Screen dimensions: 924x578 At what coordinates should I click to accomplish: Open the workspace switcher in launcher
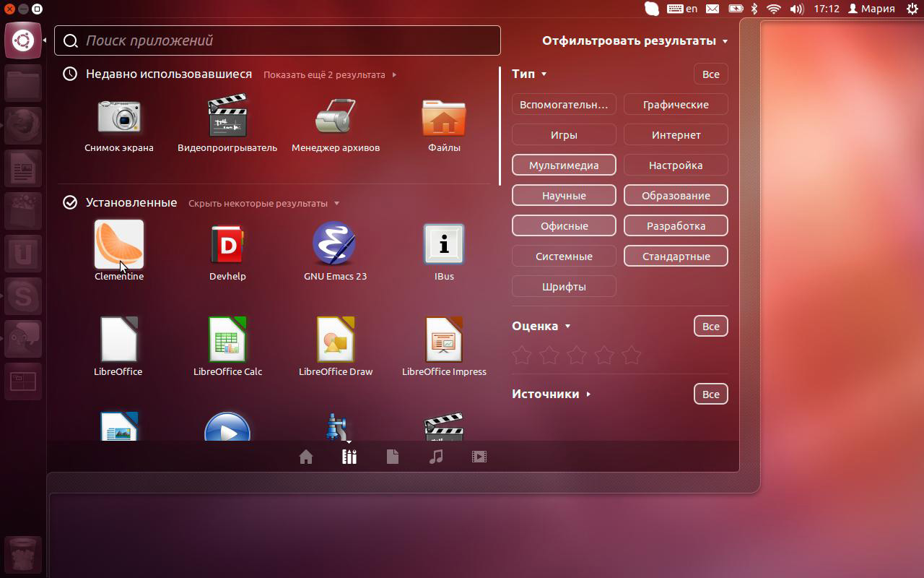click(x=23, y=381)
